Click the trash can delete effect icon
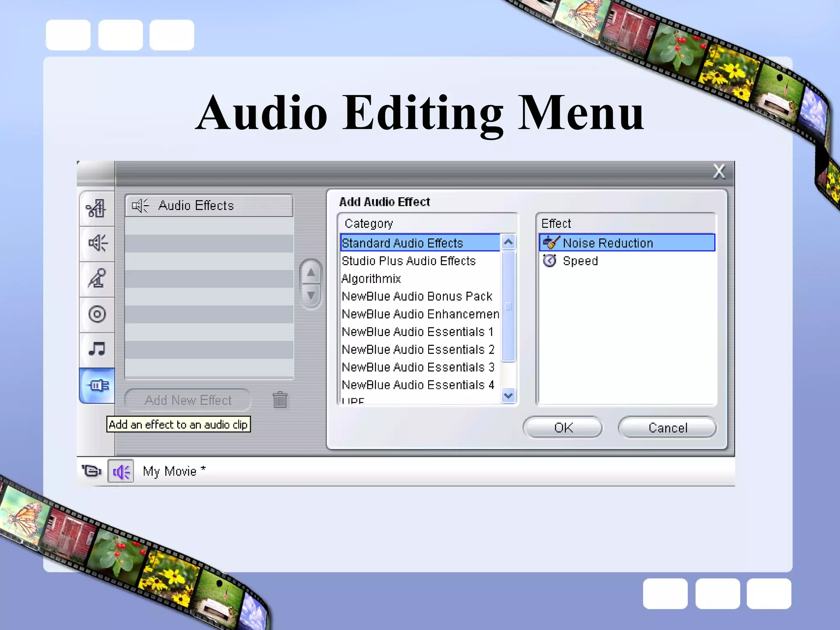Image resolution: width=840 pixels, height=630 pixels. [x=280, y=399]
